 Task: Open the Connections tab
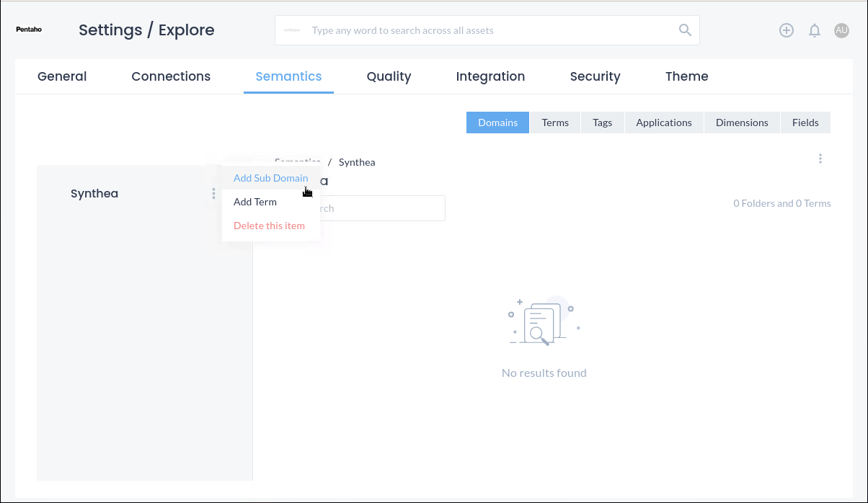click(171, 76)
